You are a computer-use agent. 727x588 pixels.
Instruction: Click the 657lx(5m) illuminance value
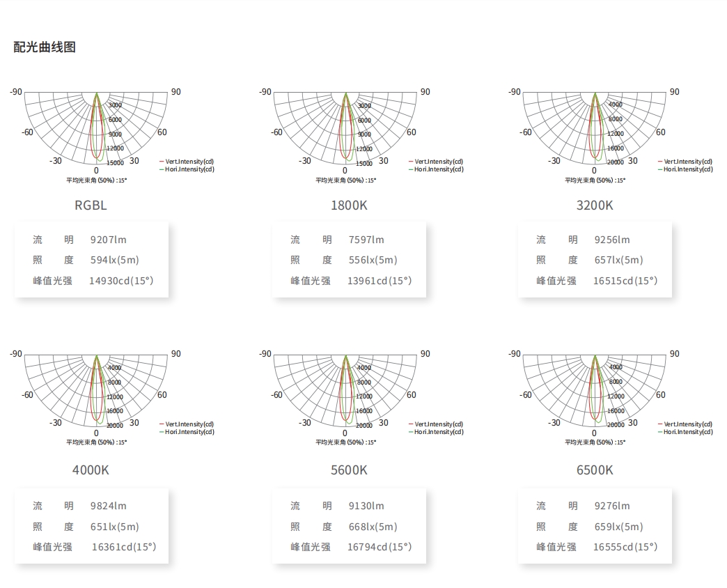click(619, 260)
